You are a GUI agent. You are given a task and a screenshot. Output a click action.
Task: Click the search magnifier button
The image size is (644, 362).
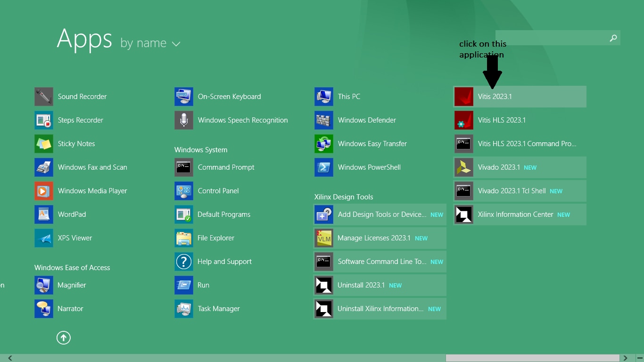coord(613,38)
